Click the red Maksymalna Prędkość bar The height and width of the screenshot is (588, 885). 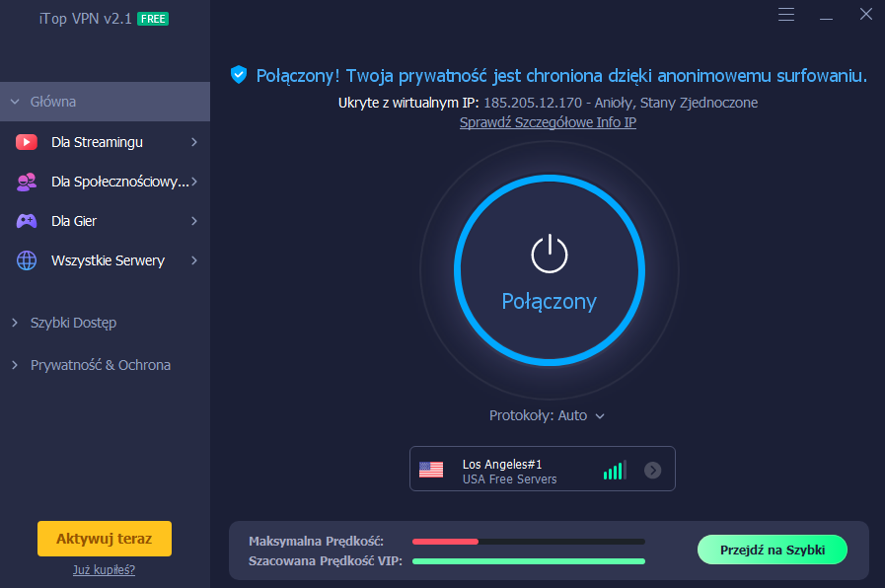(x=445, y=542)
